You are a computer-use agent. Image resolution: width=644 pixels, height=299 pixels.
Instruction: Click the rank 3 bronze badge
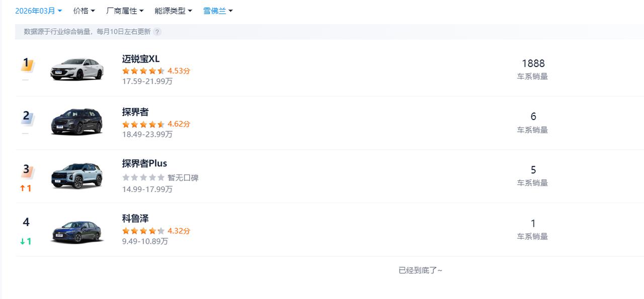pyautogui.click(x=26, y=170)
